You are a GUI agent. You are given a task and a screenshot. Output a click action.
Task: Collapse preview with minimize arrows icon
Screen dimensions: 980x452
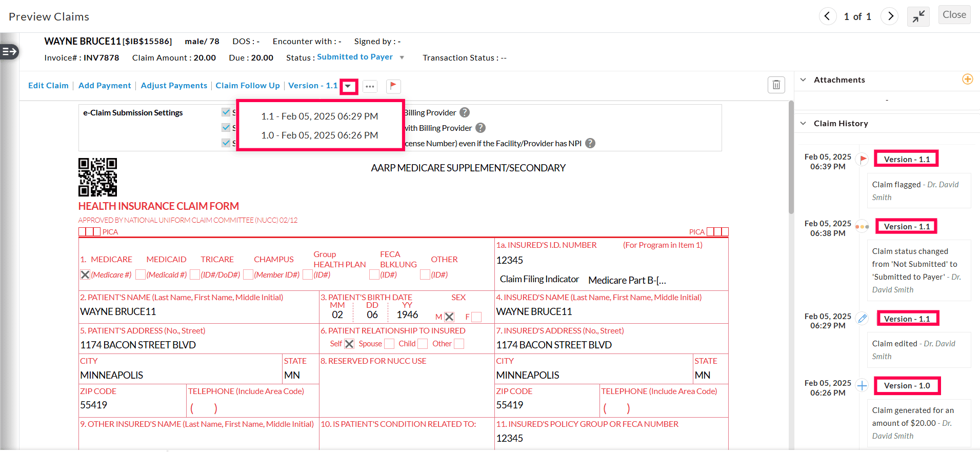(x=918, y=16)
